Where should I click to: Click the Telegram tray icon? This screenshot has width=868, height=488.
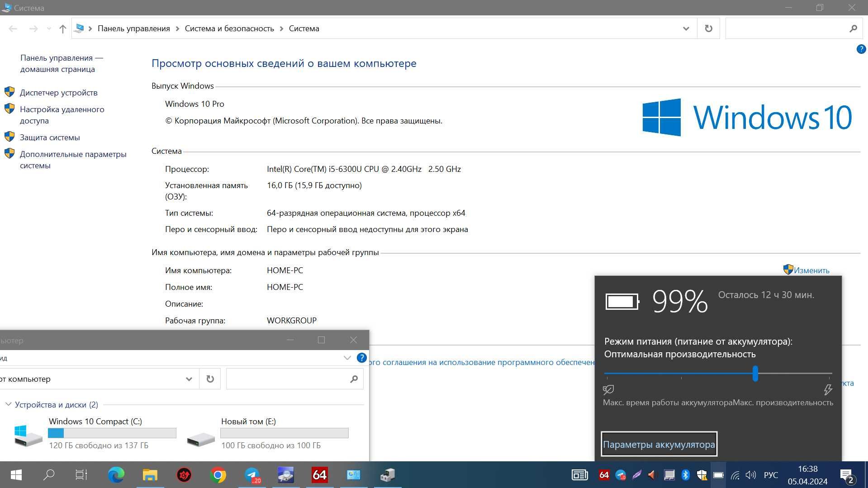[621, 475]
